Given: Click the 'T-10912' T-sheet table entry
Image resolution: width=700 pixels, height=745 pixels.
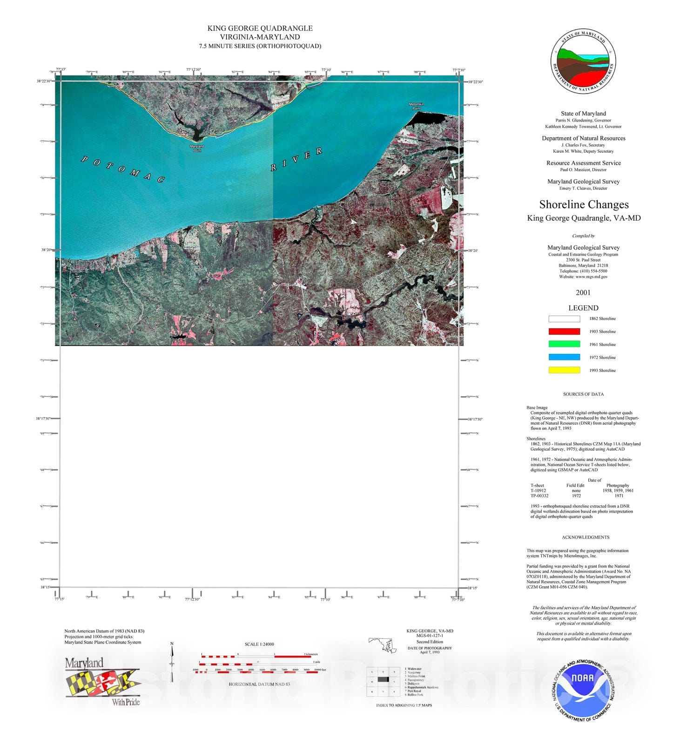Looking at the screenshot, I should 538,490.
